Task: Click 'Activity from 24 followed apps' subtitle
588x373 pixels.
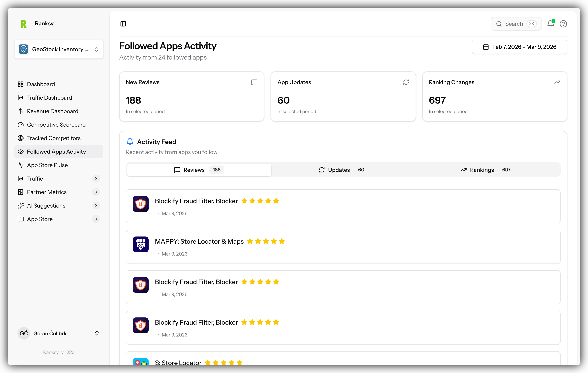Action: tap(163, 57)
